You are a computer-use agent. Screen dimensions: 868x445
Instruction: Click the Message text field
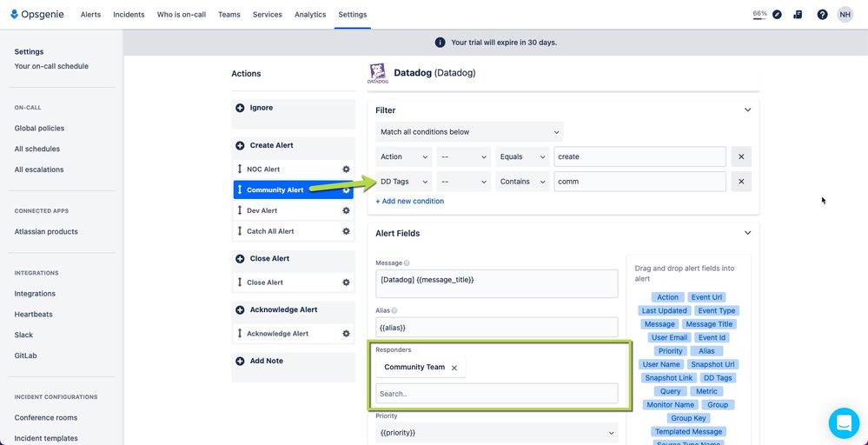(496, 283)
